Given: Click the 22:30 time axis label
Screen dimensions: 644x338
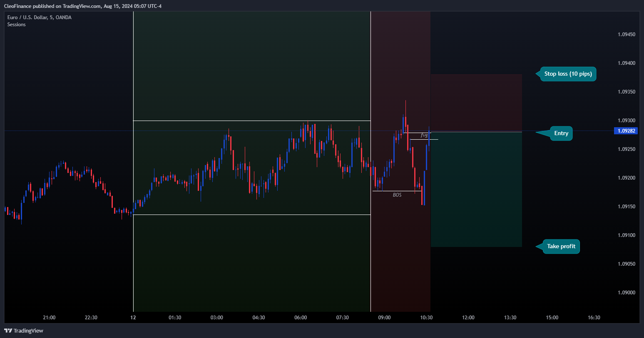Looking at the screenshot, I should tap(91, 318).
